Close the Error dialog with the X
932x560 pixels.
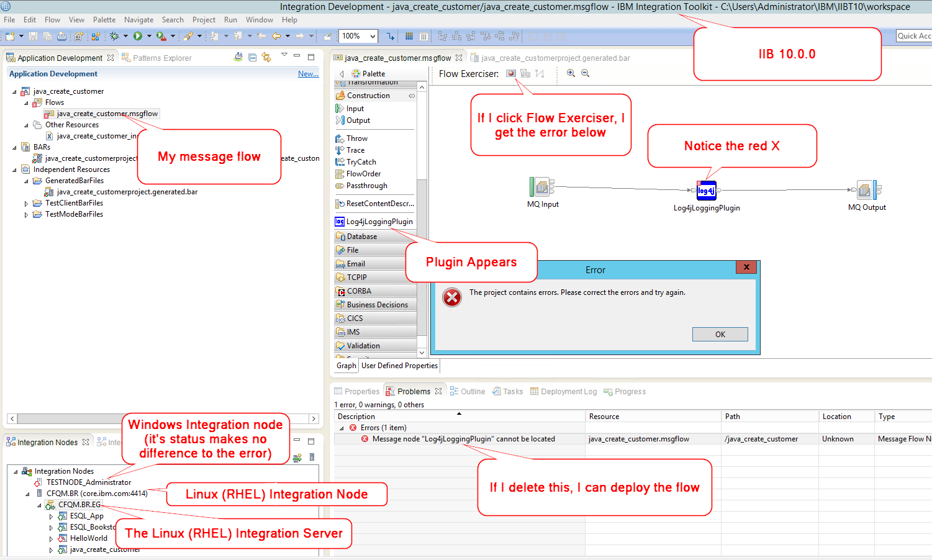point(746,267)
